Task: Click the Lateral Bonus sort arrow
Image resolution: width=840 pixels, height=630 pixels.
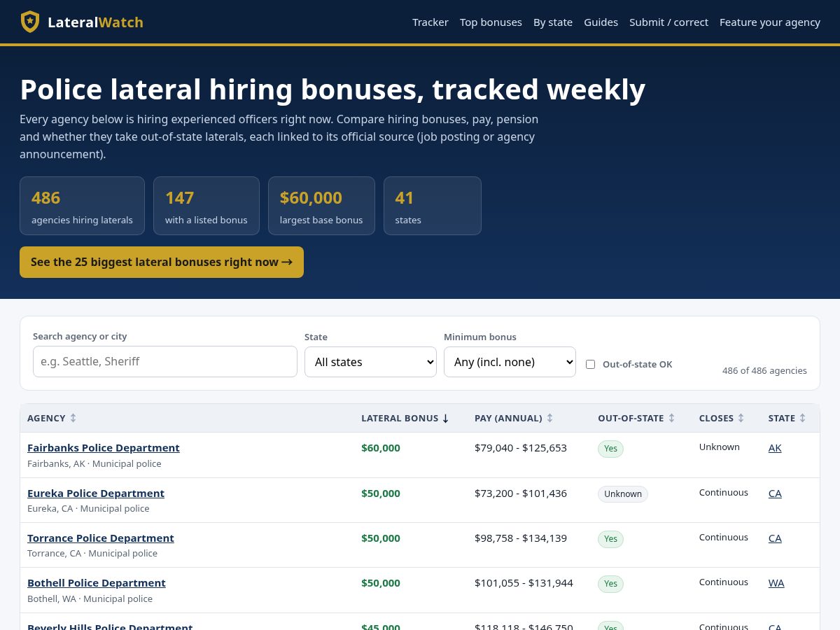Action: tap(445, 419)
